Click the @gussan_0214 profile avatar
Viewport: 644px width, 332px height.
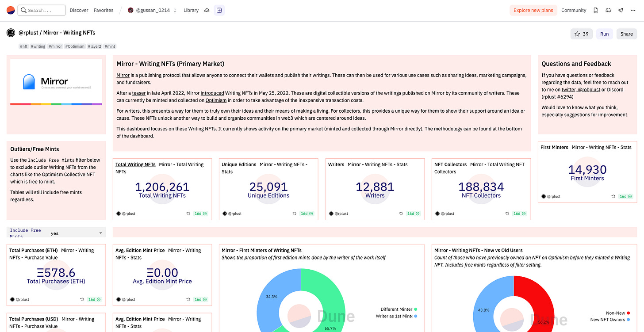click(x=130, y=10)
